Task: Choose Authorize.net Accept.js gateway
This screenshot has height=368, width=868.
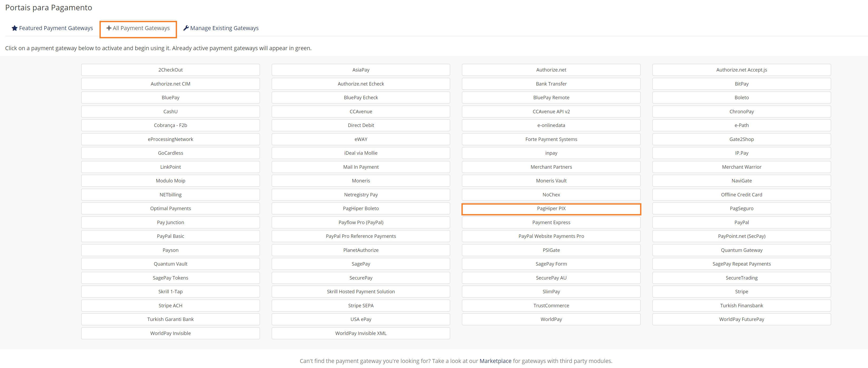Action: pyautogui.click(x=742, y=70)
